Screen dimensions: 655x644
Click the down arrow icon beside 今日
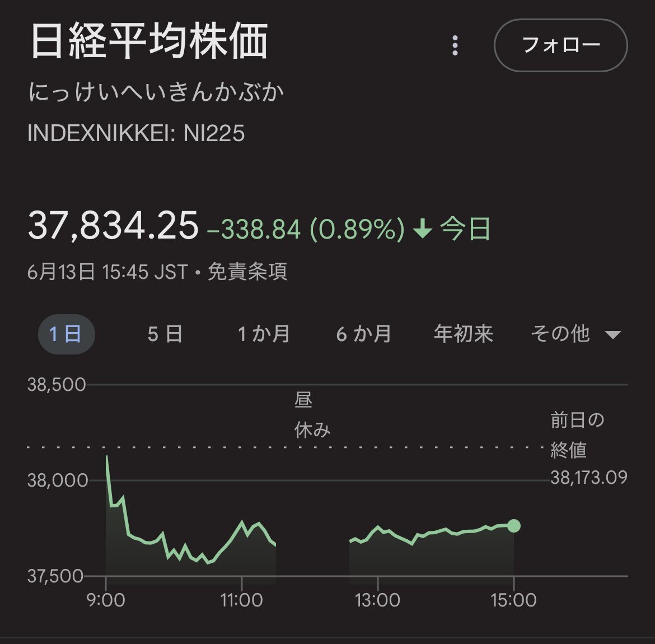423,230
